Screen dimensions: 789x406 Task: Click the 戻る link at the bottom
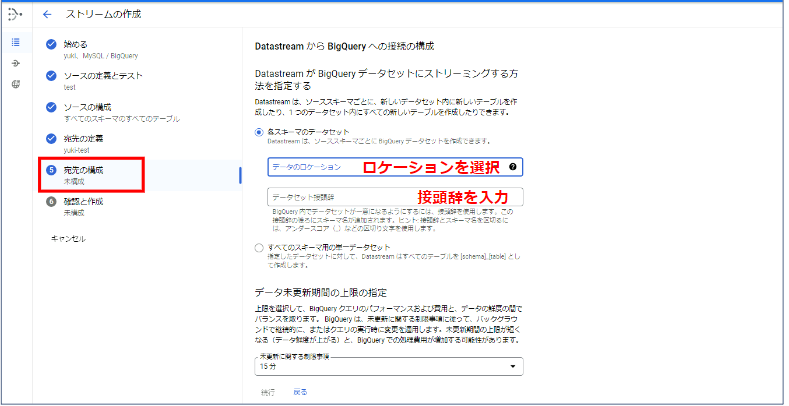(300, 393)
